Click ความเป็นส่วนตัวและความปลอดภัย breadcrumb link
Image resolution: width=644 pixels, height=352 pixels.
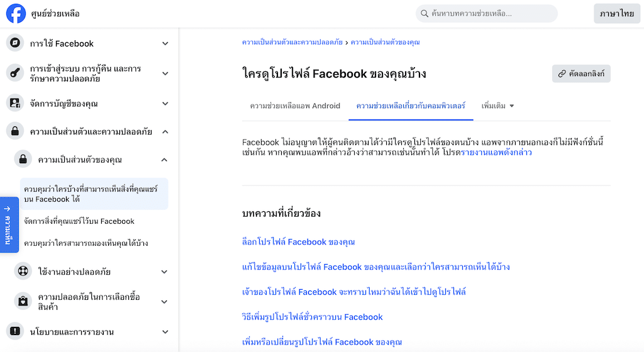(x=292, y=42)
